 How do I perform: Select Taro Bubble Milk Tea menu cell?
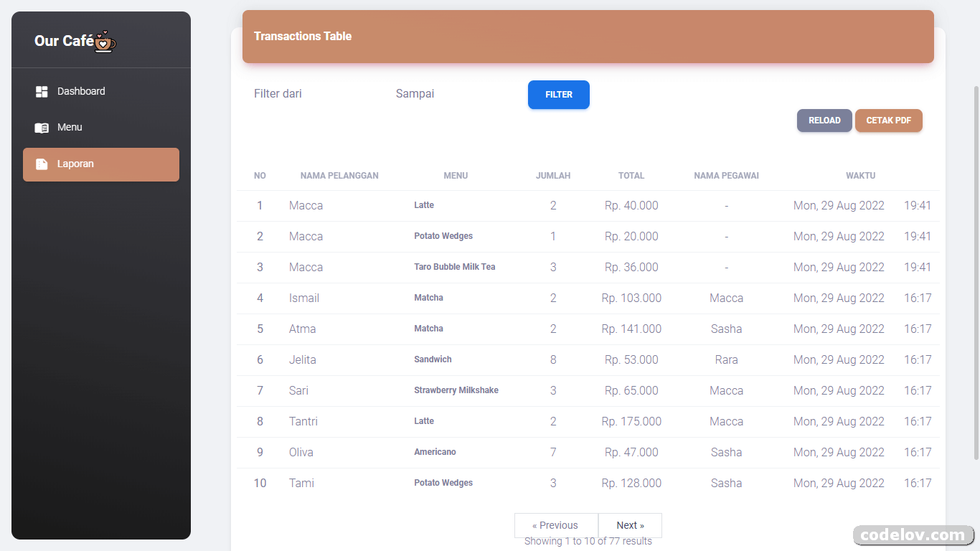pyautogui.click(x=455, y=267)
